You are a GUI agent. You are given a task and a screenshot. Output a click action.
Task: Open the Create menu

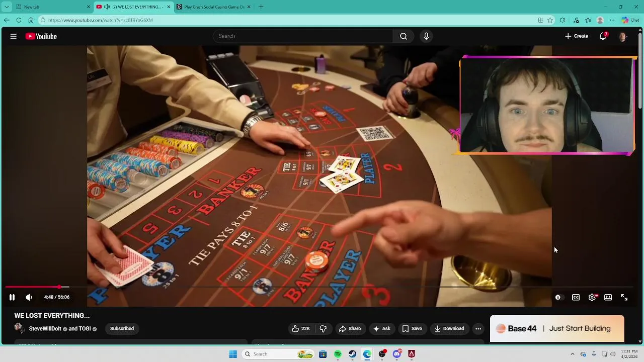[x=577, y=36]
